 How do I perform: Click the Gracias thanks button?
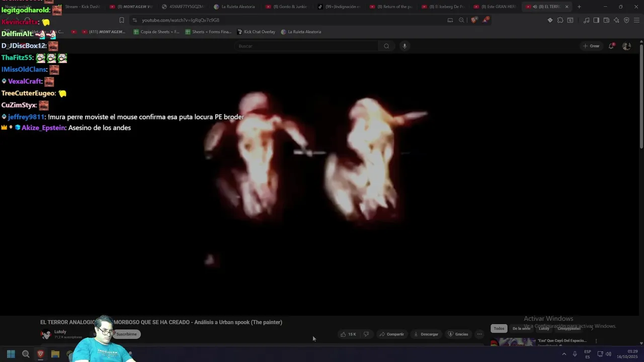[458, 334]
